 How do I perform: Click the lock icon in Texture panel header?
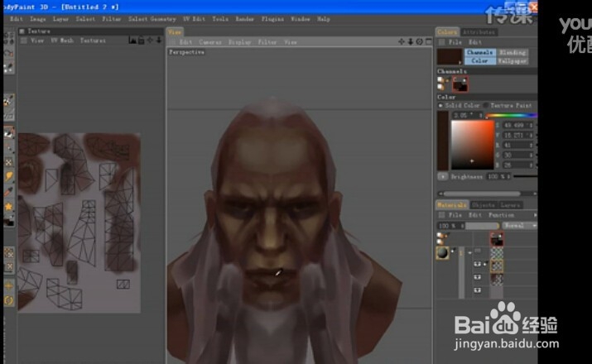pyautogui.click(x=141, y=40)
